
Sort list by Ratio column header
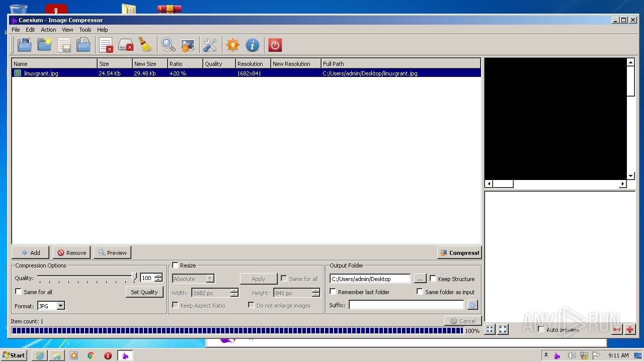click(x=185, y=63)
